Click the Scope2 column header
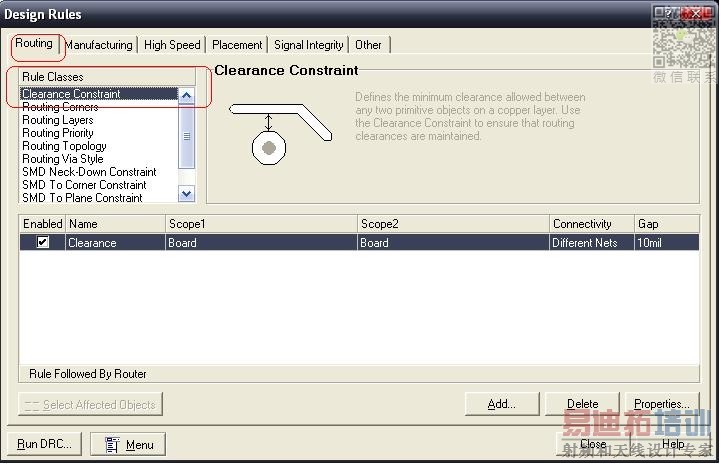This screenshot has height=465, width=721. pos(453,224)
